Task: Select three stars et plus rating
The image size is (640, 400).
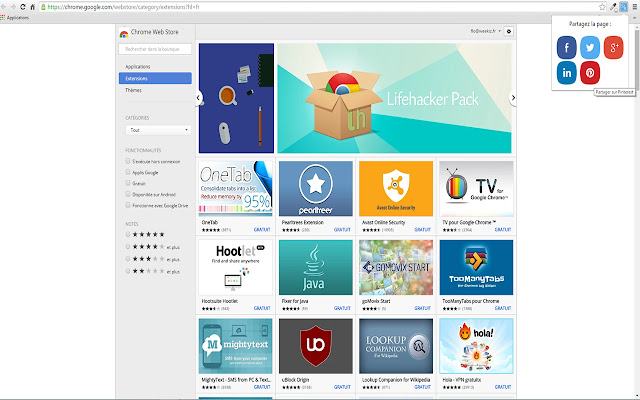Action: (128, 259)
